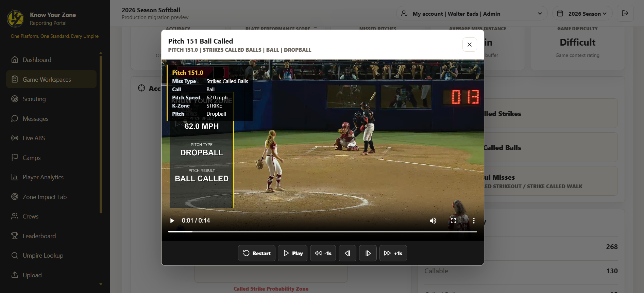Play the video from the overlay control
644x293 pixels.
tap(172, 221)
